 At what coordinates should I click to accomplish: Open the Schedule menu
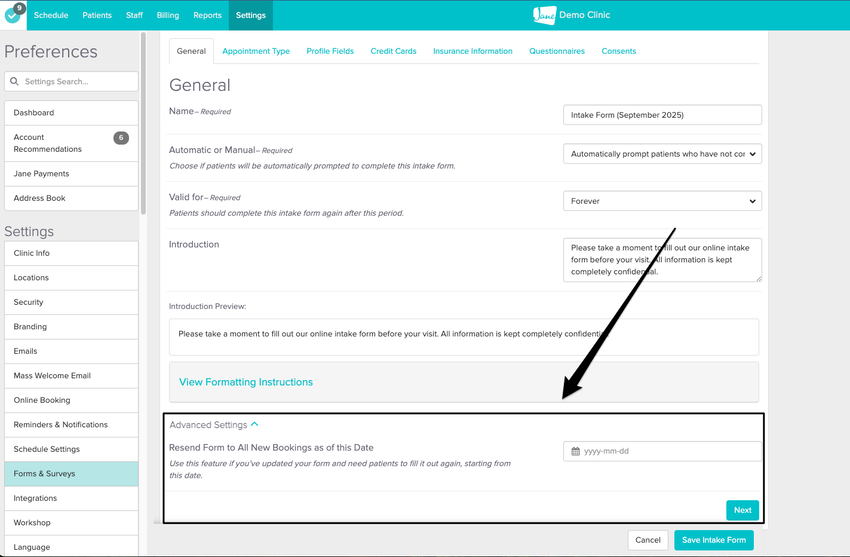coord(51,15)
